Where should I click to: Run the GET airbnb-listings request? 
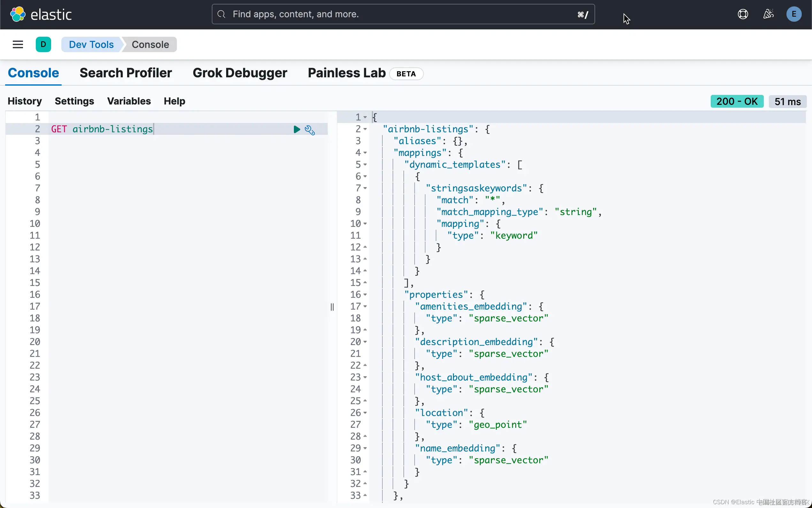coord(296,129)
